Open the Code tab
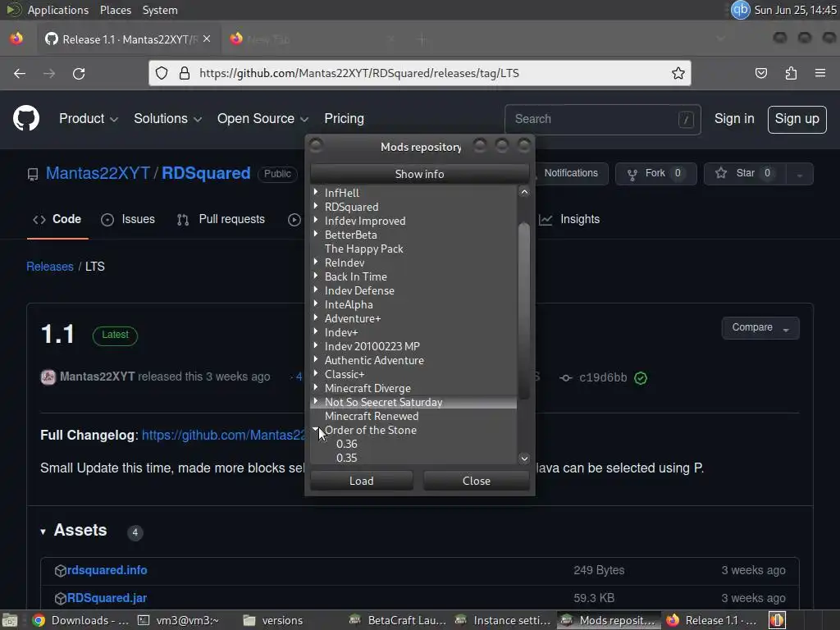Viewport: 840px width, 630px height. 57,219
